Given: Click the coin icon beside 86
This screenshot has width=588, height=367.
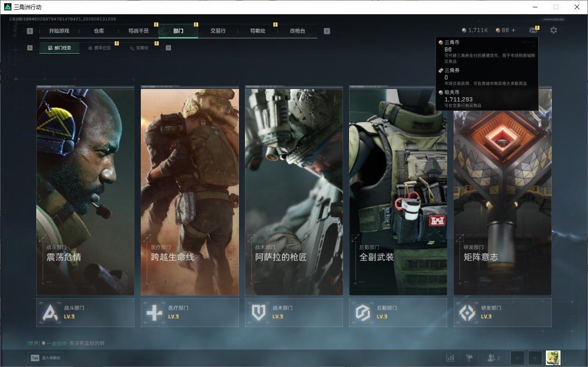Looking at the screenshot, I should click(x=498, y=30).
